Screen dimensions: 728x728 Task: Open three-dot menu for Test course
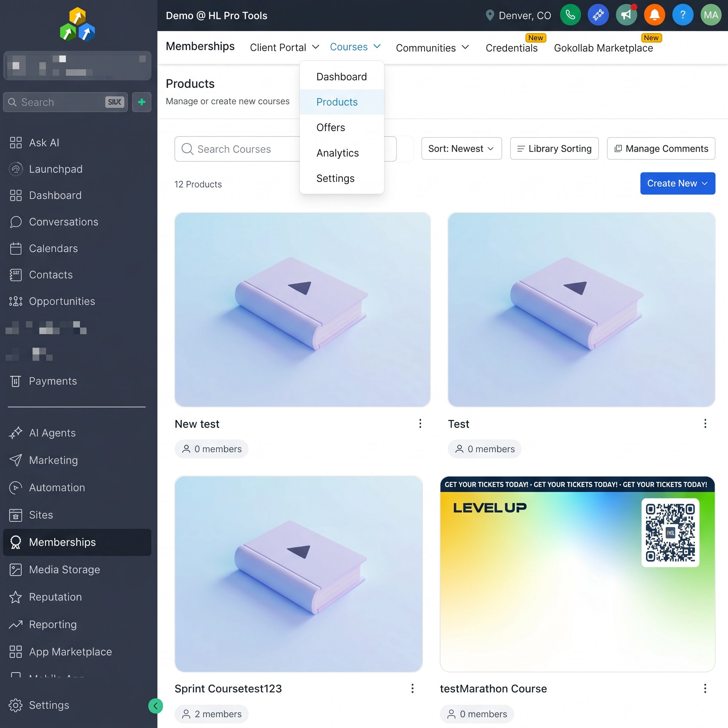coord(705,424)
